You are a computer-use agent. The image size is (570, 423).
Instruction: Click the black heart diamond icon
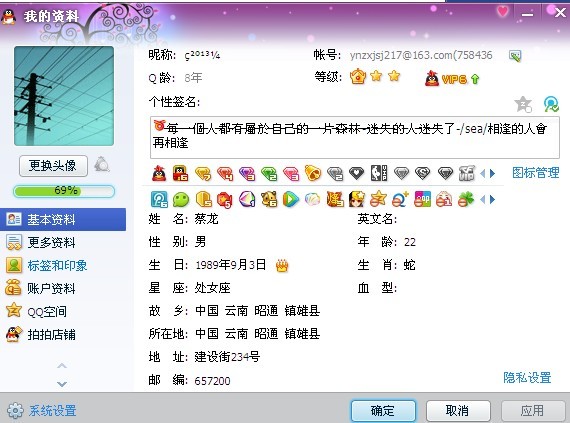357,173
